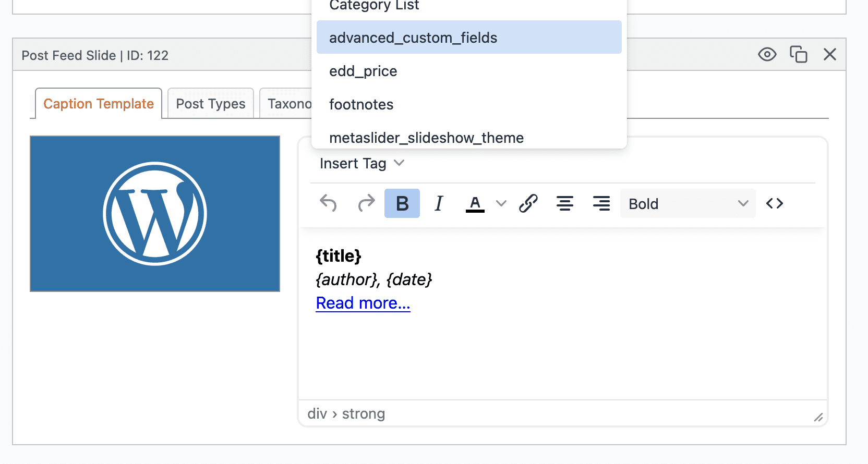Click the redo arrow in editor toolbar
The image size is (868, 464).
pos(366,203)
